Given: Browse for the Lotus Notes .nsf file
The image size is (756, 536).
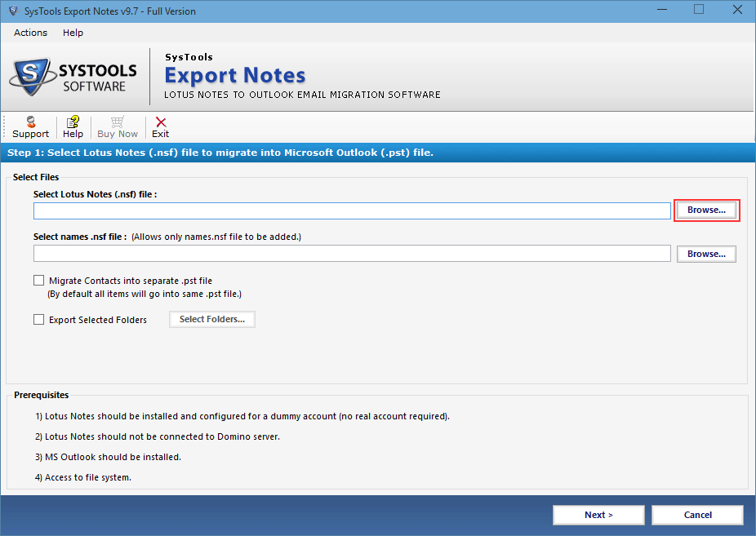Looking at the screenshot, I should 706,210.
